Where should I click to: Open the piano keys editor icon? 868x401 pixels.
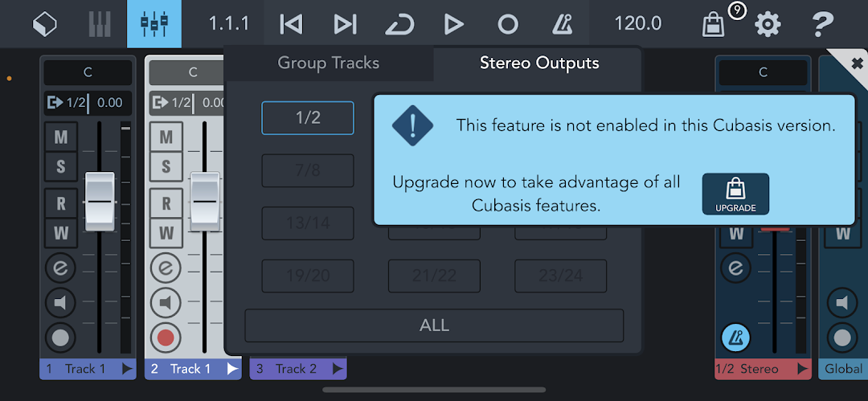tap(100, 24)
